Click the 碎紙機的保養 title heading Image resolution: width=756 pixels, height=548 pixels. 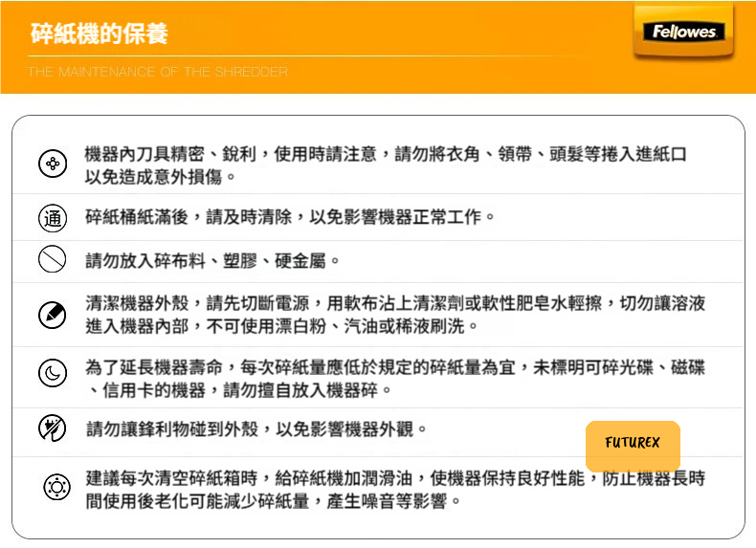100,34
